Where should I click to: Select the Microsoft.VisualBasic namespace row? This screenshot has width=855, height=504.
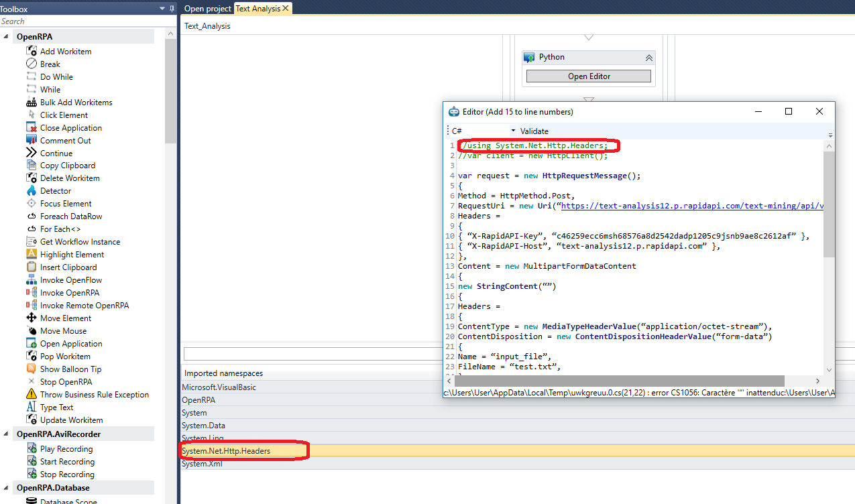coord(518,387)
